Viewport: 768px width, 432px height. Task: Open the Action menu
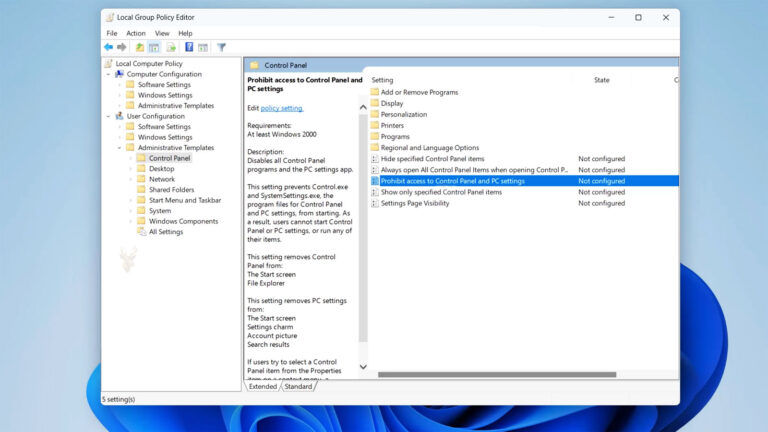coord(136,33)
